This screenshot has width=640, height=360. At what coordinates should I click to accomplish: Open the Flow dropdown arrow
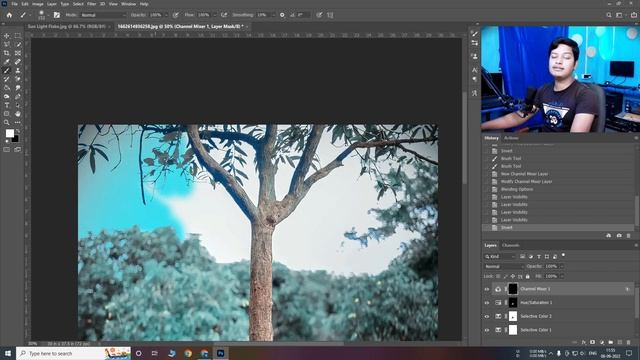point(214,15)
